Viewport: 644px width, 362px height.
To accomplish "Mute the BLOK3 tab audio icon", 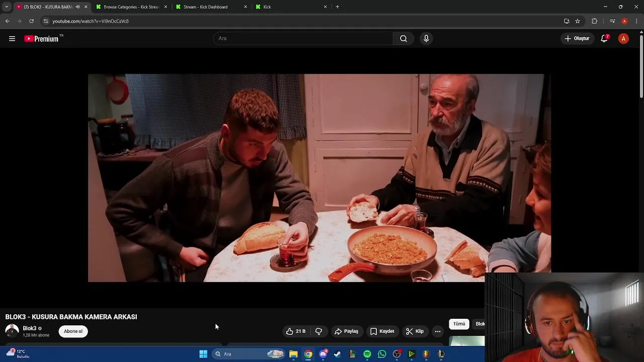I will click(77, 7).
